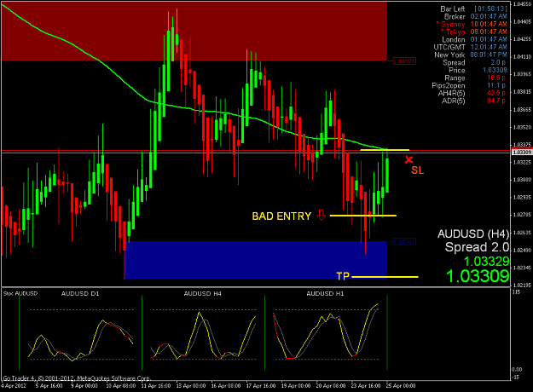Click the Price 1.03309 info row
The width and height of the screenshot is (533, 392).
click(478, 71)
